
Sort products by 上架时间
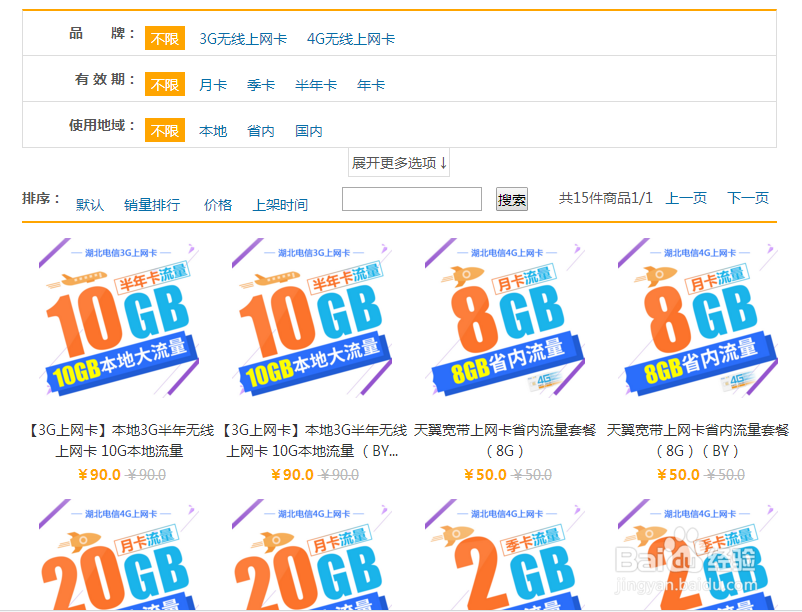pyautogui.click(x=280, y=205)
